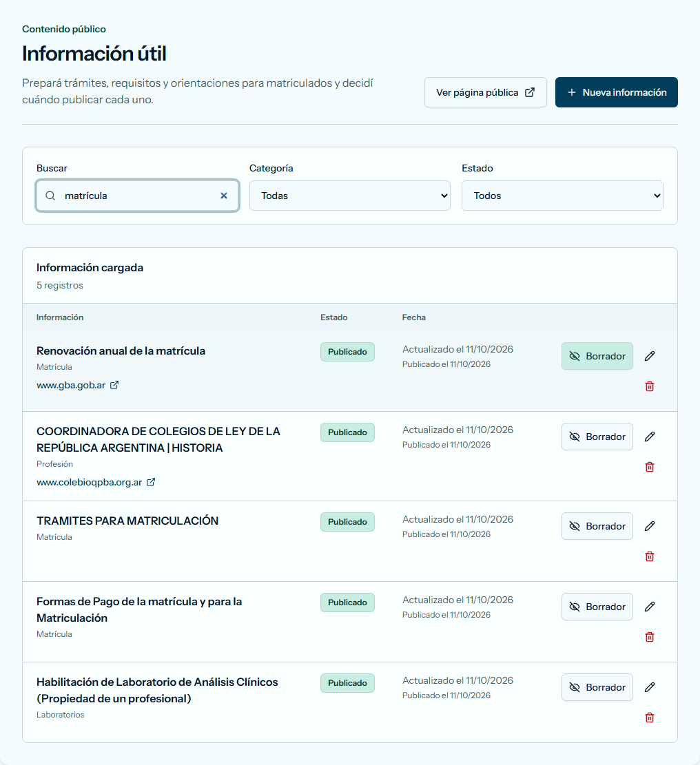Edit the COORDINADORA DE COLEGIOS entry
Image resolution: width=700 pixels, height=765 pixels.
coord(649,437)
